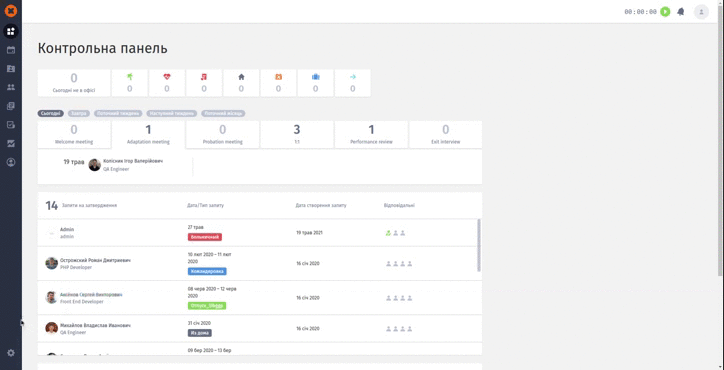Open the calendar icon in sidebar

click(11, 50)
